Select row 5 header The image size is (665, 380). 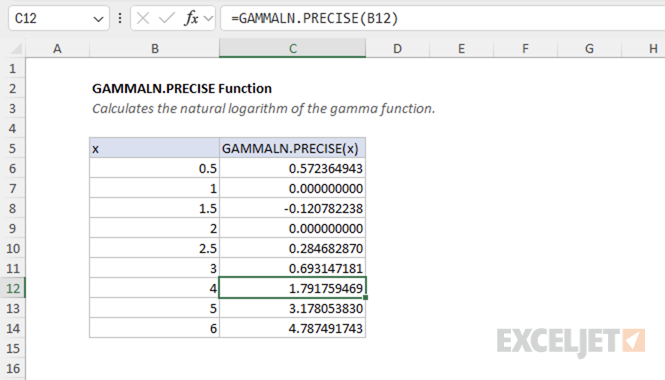click(13, 148)
